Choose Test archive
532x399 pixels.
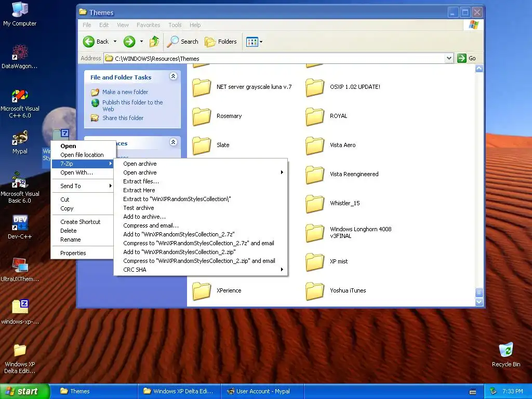[201, 208]
